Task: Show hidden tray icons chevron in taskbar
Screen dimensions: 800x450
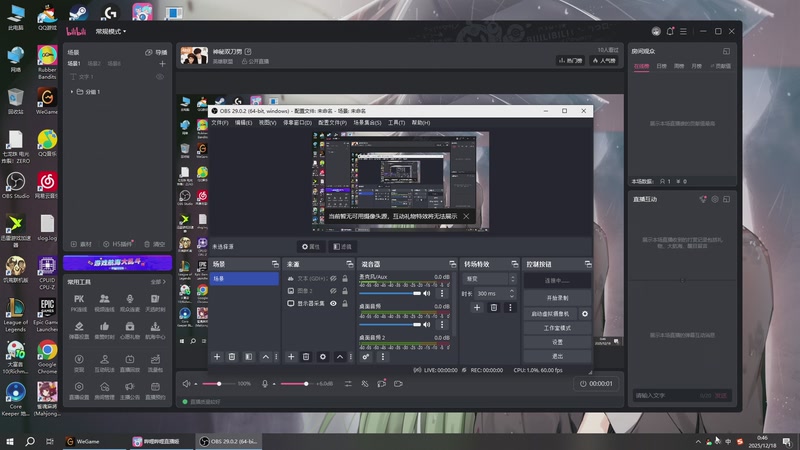Action: click(698, 442)
